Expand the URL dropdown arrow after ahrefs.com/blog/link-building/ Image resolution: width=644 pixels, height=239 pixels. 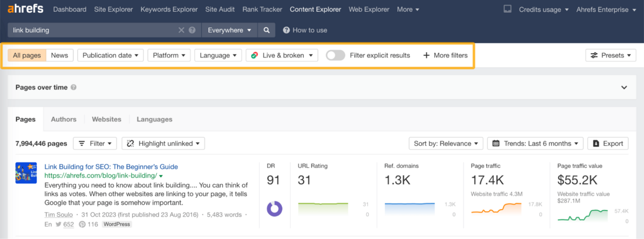pyautogui.click(x=161, y=176)
